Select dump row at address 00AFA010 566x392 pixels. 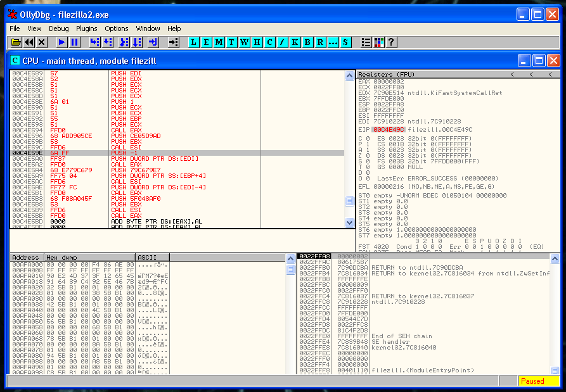[90, 276]
